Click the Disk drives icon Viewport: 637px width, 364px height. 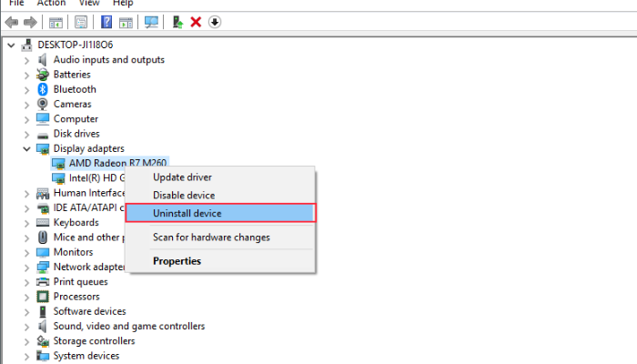(x=43, y=135)
